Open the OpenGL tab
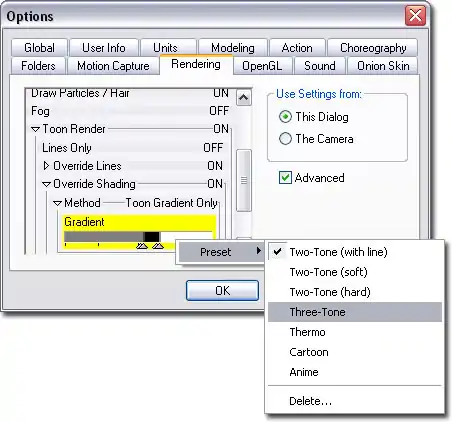Image resolution: width=452 pixels, height=422 pixels. pyautogui.click(x=262, y=66)
